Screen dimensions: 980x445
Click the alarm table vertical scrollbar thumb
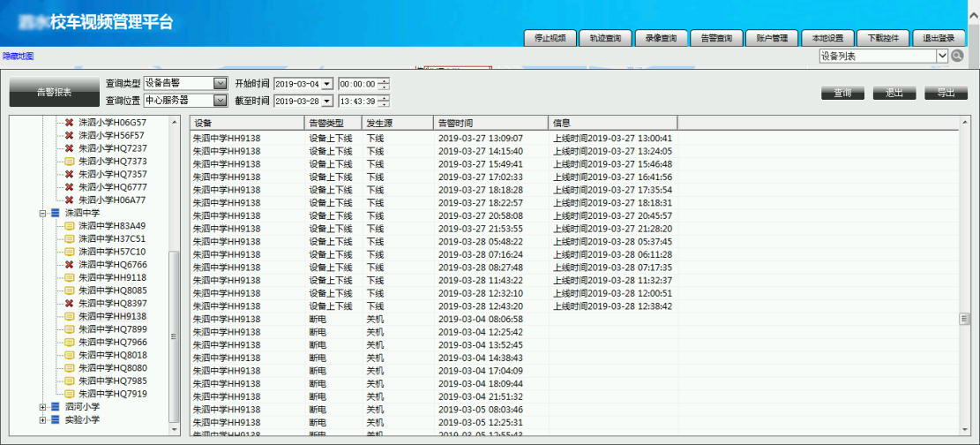964,319
